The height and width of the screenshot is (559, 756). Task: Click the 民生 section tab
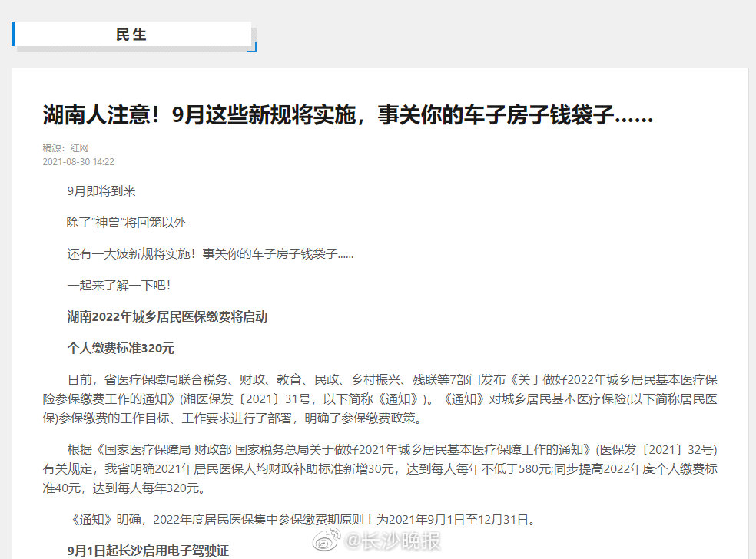pos(132,35)
